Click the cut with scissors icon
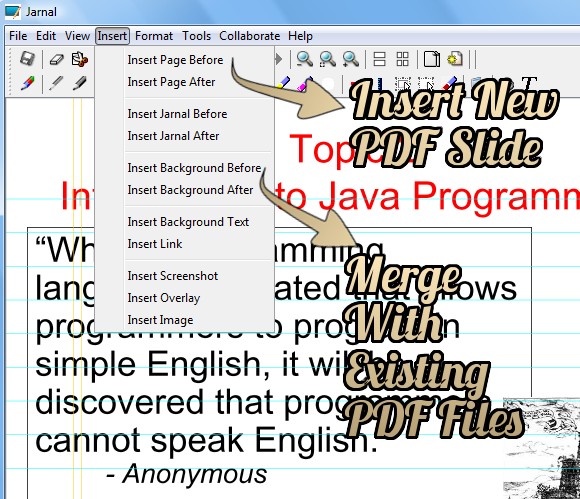Screen dimensions: 580x499 (x=80, y=59)
